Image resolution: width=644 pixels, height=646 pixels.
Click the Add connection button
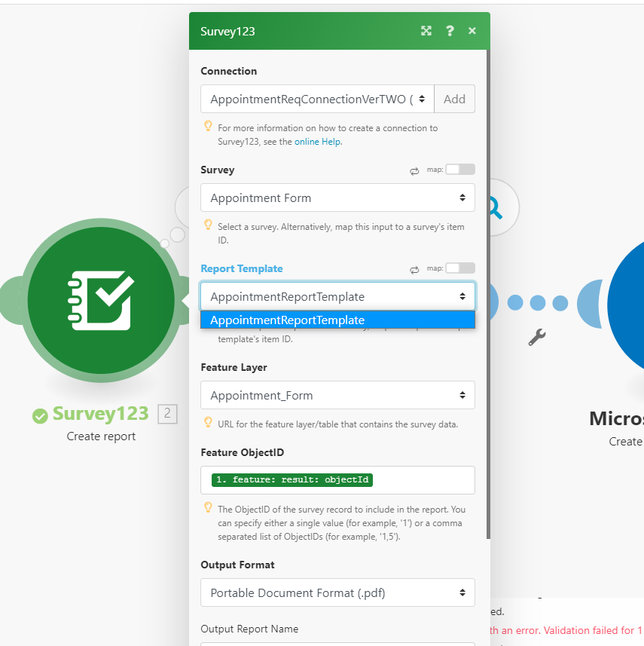coord(454,99)
